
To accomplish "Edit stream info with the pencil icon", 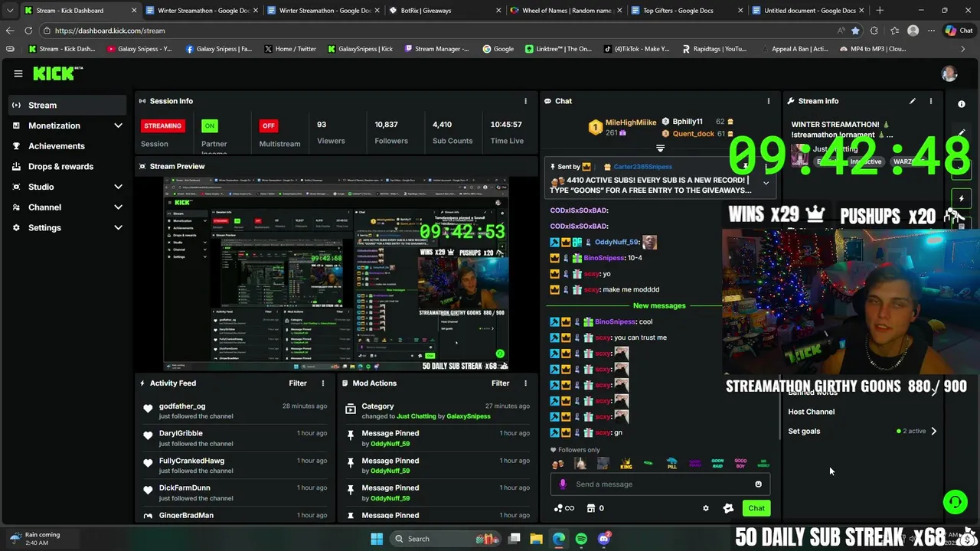I will [912, 101].
